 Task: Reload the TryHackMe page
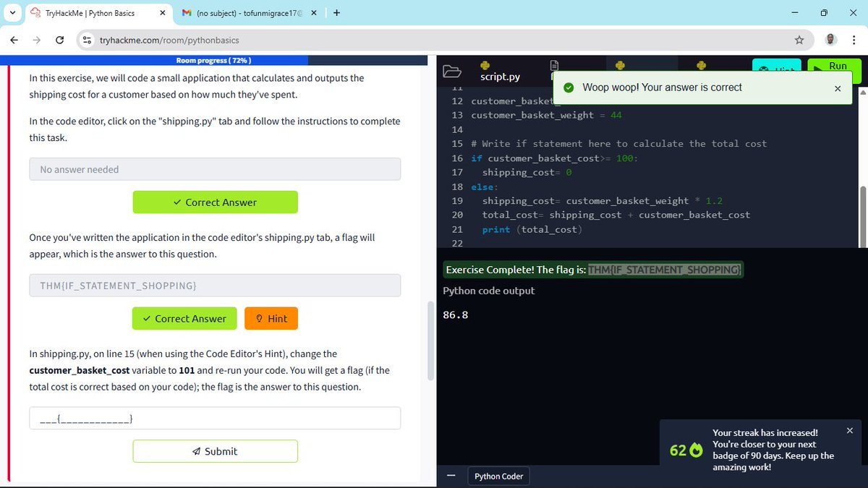pos(60,40)
